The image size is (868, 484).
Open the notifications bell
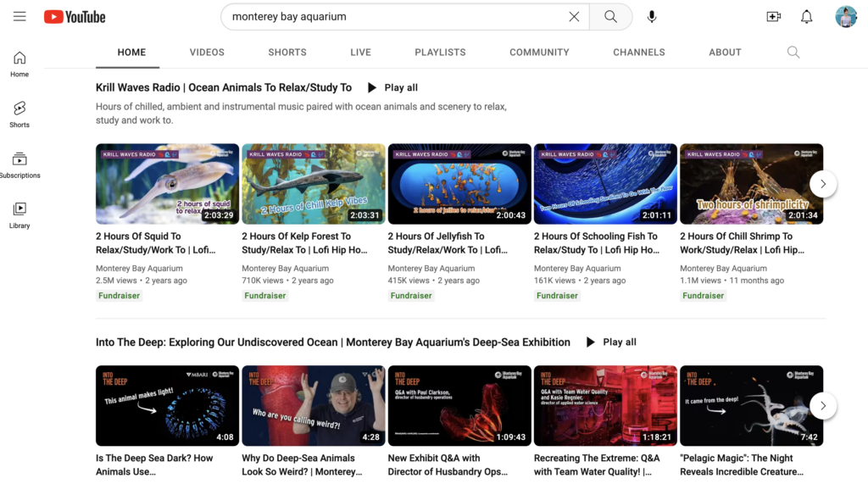point(807,17)
